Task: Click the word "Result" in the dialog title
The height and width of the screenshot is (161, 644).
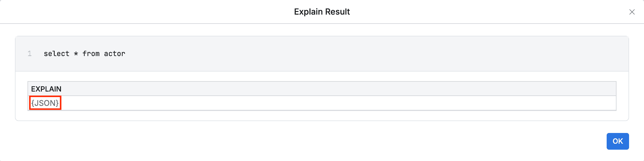Action: [338, 12]
